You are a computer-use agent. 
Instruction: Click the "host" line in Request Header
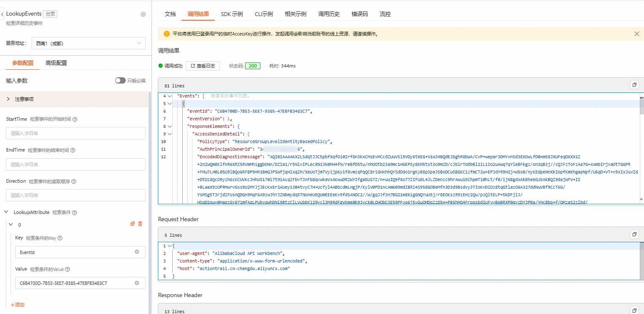click(234, 268)
